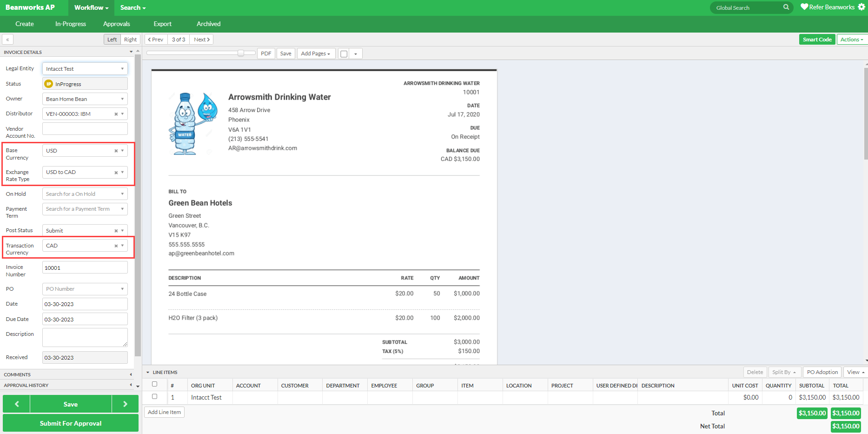This screenshot has height=434, width=868.
Task: Switch panel position to Right
Action: 130,39
